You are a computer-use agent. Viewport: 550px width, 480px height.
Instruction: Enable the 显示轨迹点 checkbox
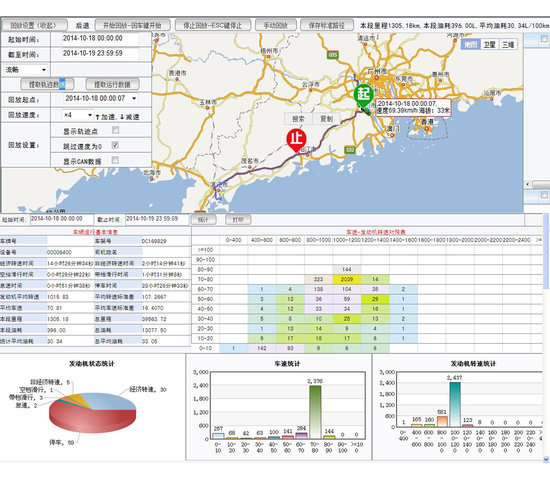click(x=115, y=130)
